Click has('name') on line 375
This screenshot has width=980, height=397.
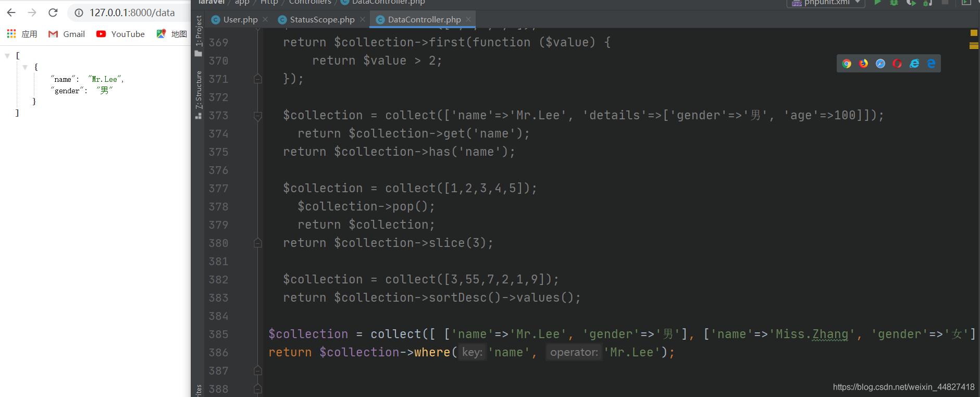click(x=468, y=152)
